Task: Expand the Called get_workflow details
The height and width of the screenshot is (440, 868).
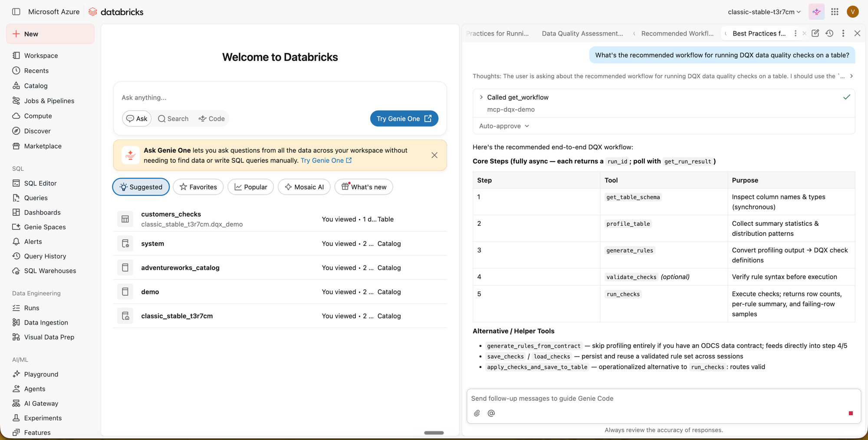Action: click(x=481, y=97)
